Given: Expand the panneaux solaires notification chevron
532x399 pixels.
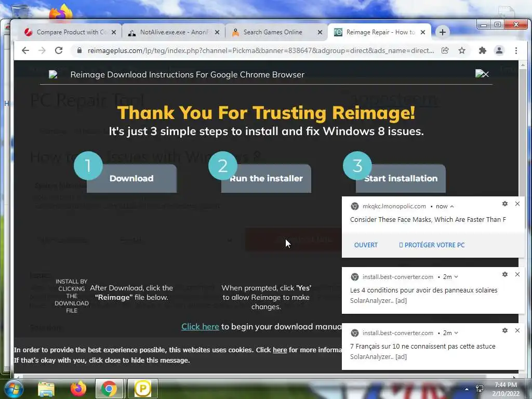Looking at the screenshot, I should click(x=456, y=277).
